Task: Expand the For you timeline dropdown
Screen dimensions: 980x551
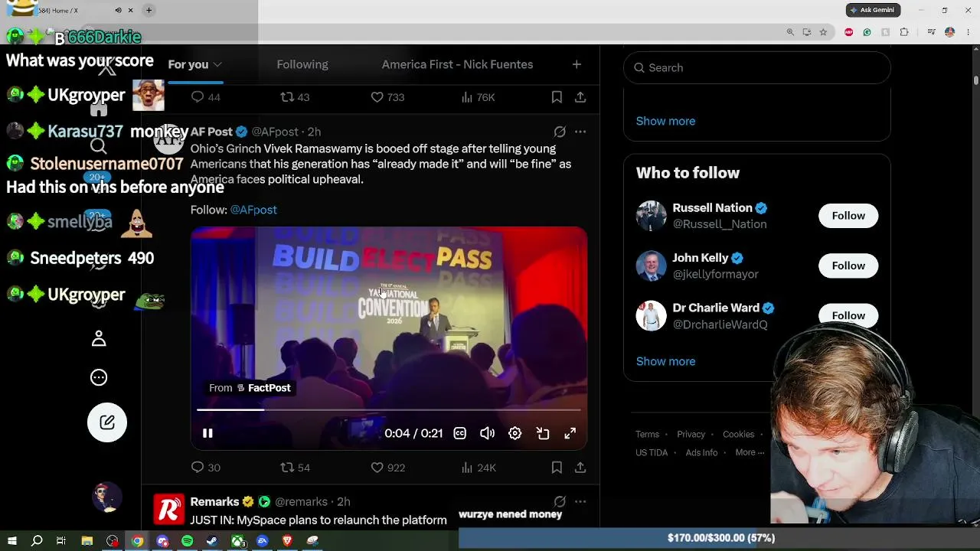Action: (x=217, y=65)
